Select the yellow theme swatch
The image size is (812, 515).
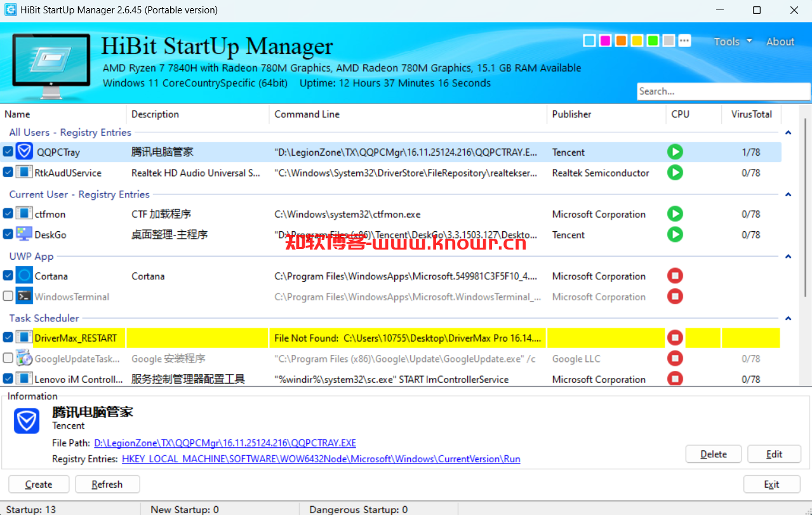[637, 41]
